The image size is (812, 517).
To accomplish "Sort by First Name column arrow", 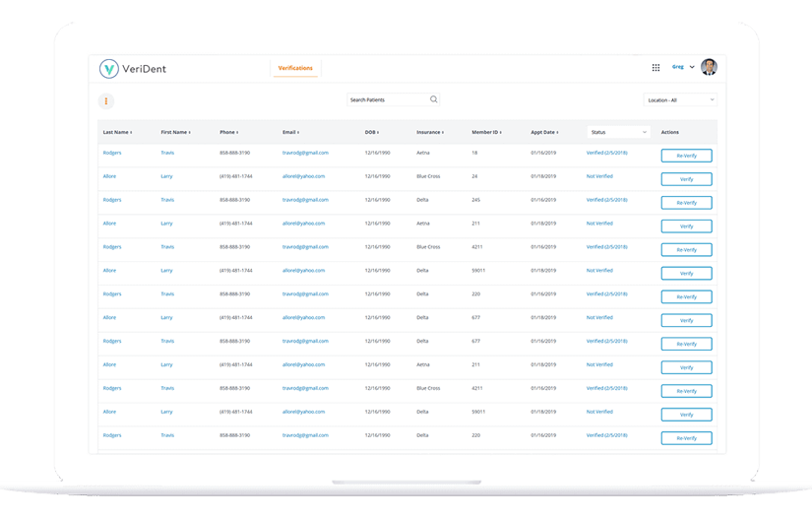I will pos(190,133).
